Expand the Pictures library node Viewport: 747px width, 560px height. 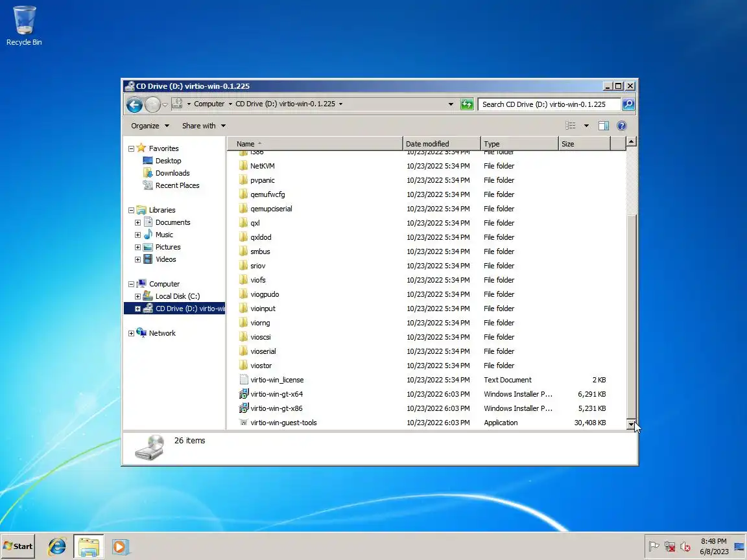coord(137,247)
